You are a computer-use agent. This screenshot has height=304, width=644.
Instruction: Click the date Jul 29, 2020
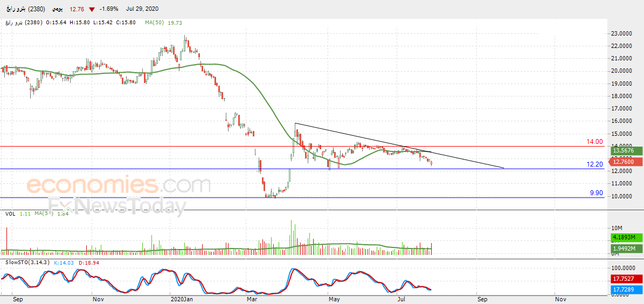(142, 9)
